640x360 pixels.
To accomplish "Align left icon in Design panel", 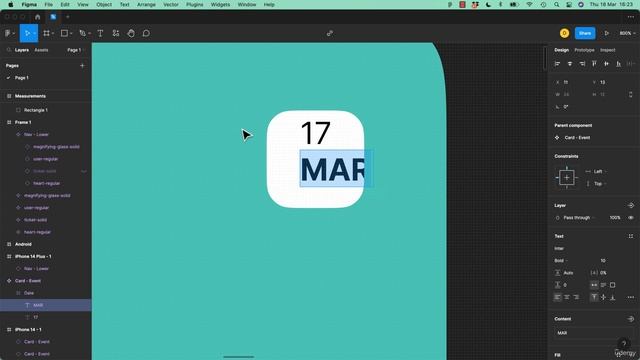I will (558, 64).
